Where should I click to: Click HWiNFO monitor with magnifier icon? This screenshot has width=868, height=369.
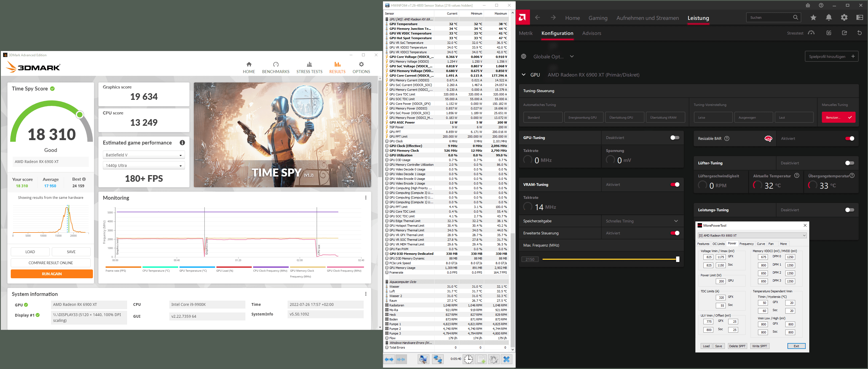[x=423, y=359]
